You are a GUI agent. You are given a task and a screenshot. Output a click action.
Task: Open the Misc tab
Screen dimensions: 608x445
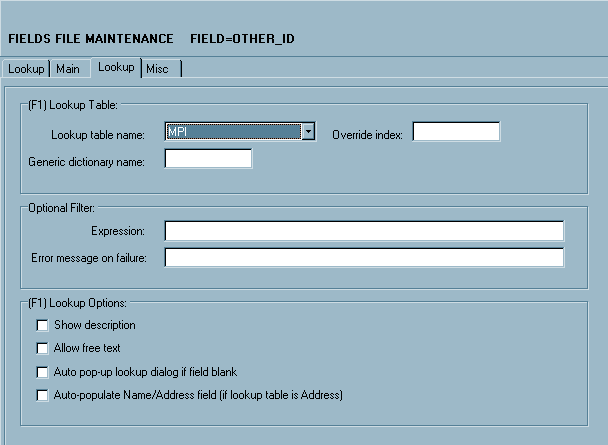(157, 69)
